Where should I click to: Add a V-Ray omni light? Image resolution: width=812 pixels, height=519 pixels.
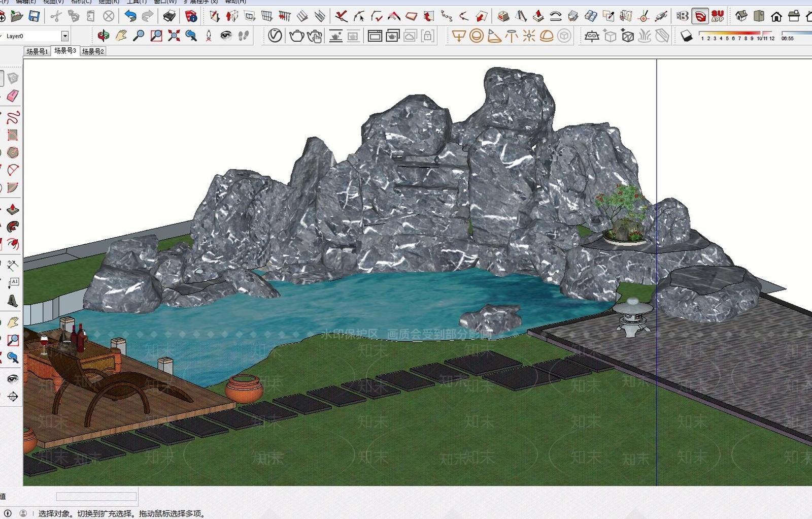(x=529, y=36)
